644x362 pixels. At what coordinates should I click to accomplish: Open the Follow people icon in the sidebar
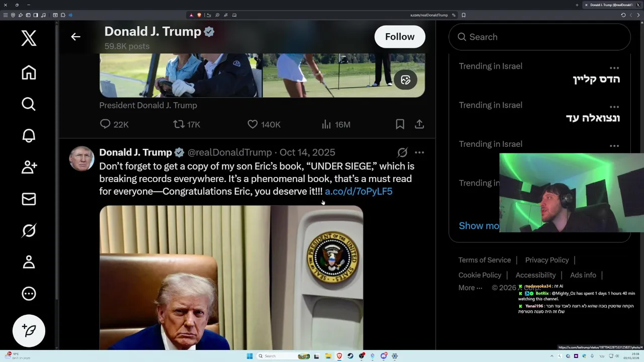click(x=29, y=167)
